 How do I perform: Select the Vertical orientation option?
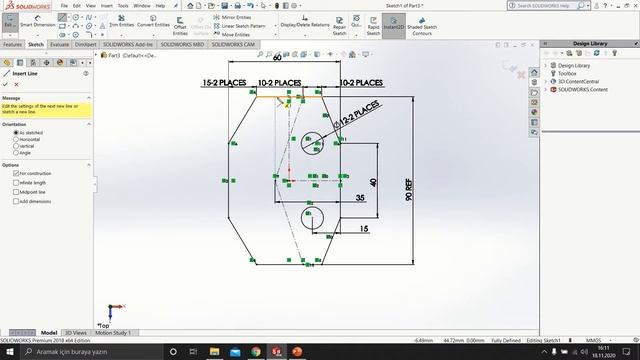[16, 146]
